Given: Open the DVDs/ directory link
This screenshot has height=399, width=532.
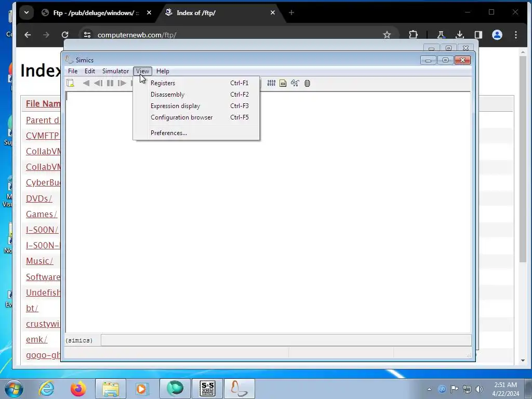Looking at the screenshot, I should click(39, 198).
